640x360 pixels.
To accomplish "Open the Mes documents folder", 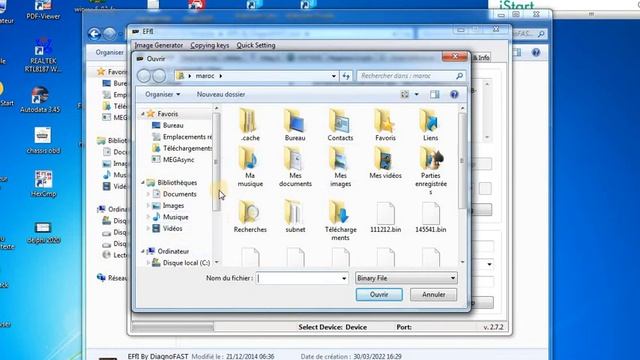I will click(295, 167).
